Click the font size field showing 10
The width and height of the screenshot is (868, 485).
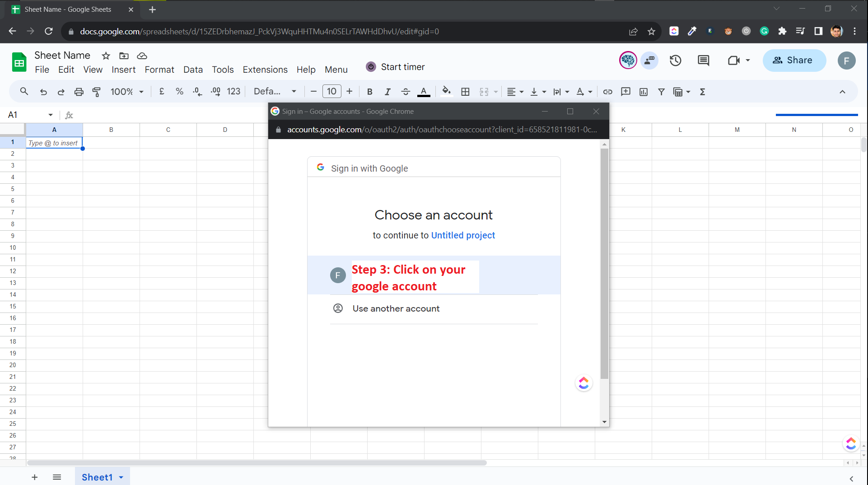point(331,92)
